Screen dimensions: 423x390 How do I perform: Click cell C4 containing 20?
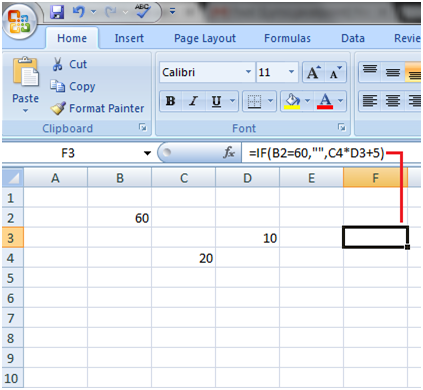[184, 258]
